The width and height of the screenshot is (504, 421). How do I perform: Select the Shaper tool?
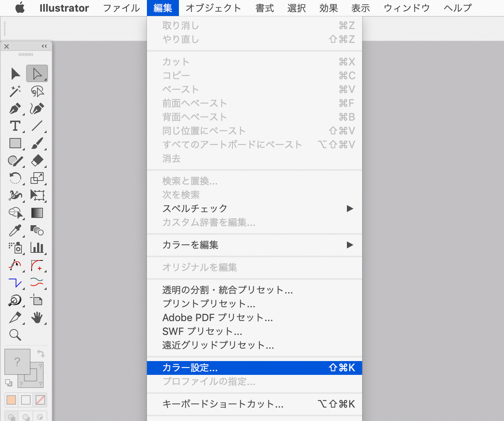click(x=15, y=161)
